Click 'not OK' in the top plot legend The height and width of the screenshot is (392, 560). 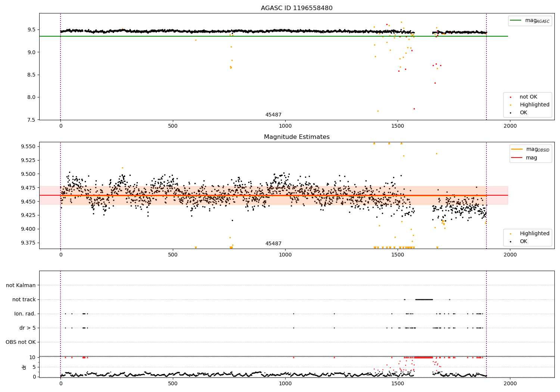coord(528,97)
